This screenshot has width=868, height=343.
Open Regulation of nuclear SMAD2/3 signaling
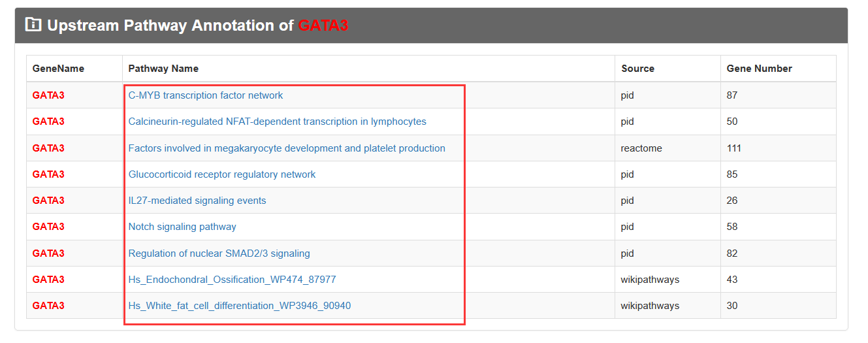click(x=219, y=253)
